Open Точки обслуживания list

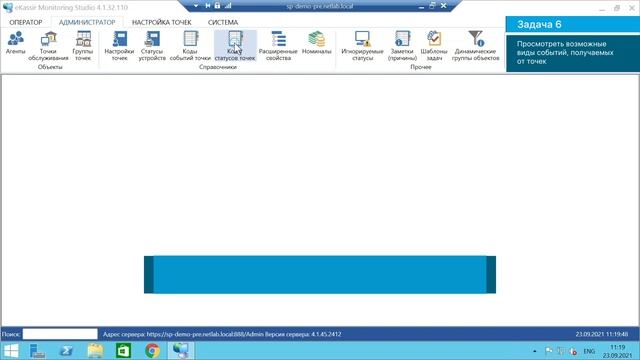tap(48, 46)
